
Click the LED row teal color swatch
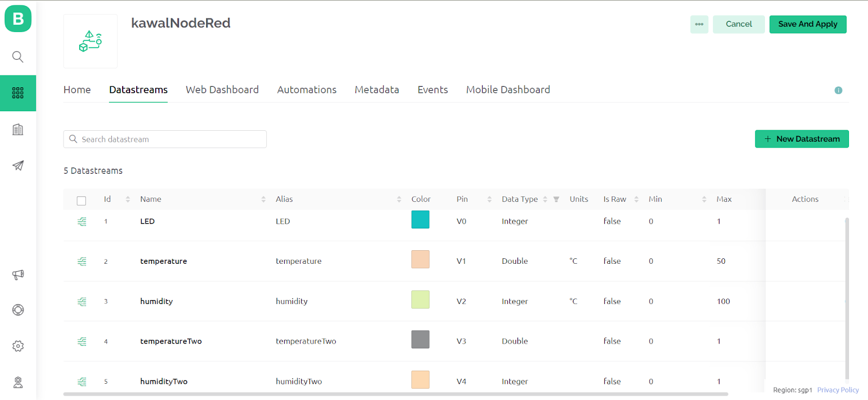420,220
